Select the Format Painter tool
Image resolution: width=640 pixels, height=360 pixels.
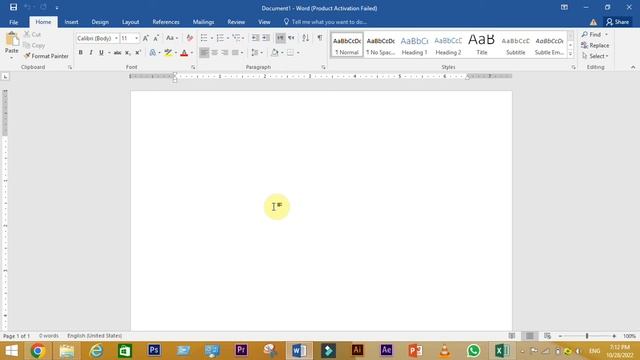[46, 56]
